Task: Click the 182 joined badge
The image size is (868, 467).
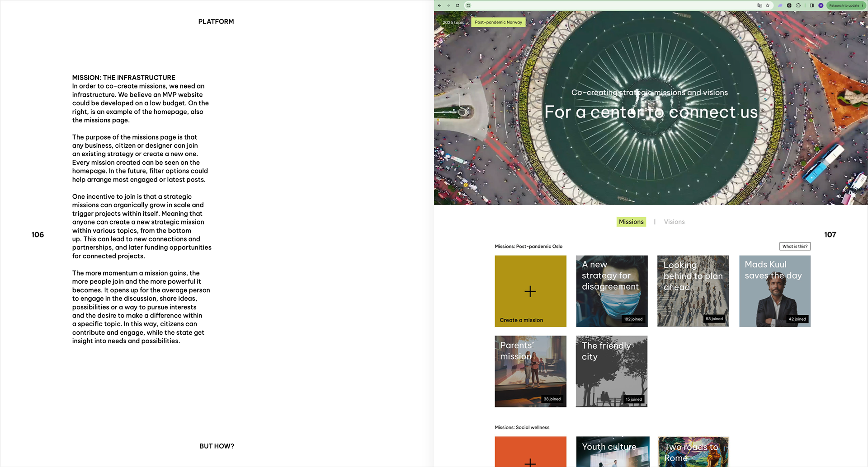Action: click(633, 319)
